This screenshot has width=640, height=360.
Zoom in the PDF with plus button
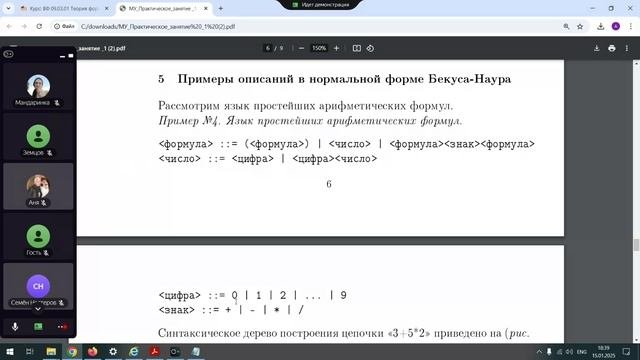pos(336,48)
